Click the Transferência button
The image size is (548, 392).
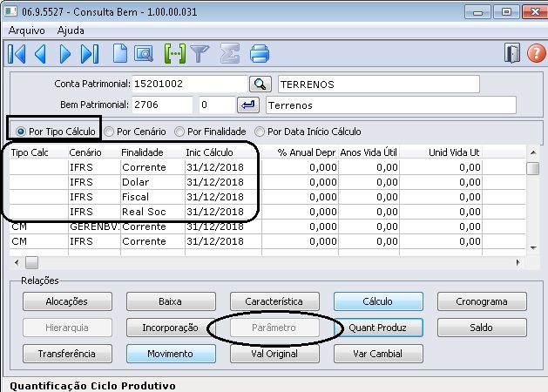[x=67, y=354]
